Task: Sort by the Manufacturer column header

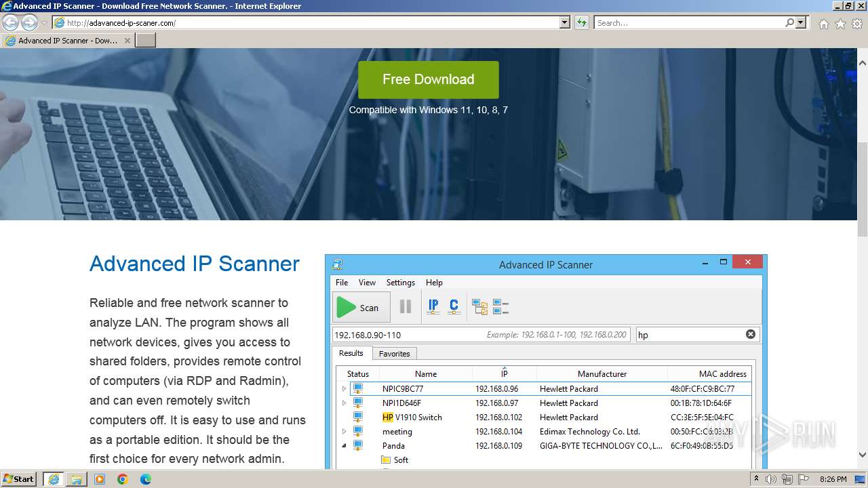Action: 601,374
